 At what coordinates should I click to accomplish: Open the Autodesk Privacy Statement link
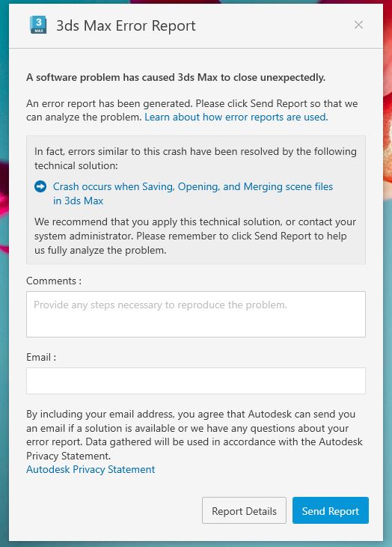click(91, 470)
